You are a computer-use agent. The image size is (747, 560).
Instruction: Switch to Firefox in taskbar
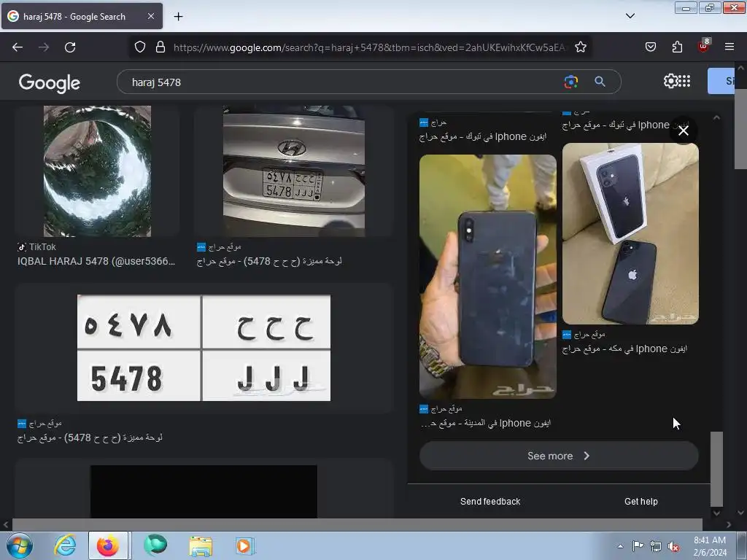click(108, 545)
